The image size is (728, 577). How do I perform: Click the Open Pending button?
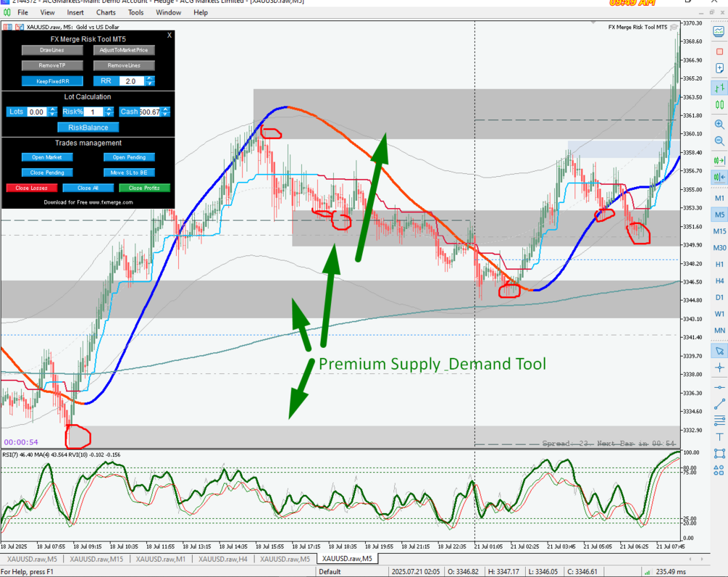(x=129, y=157)
